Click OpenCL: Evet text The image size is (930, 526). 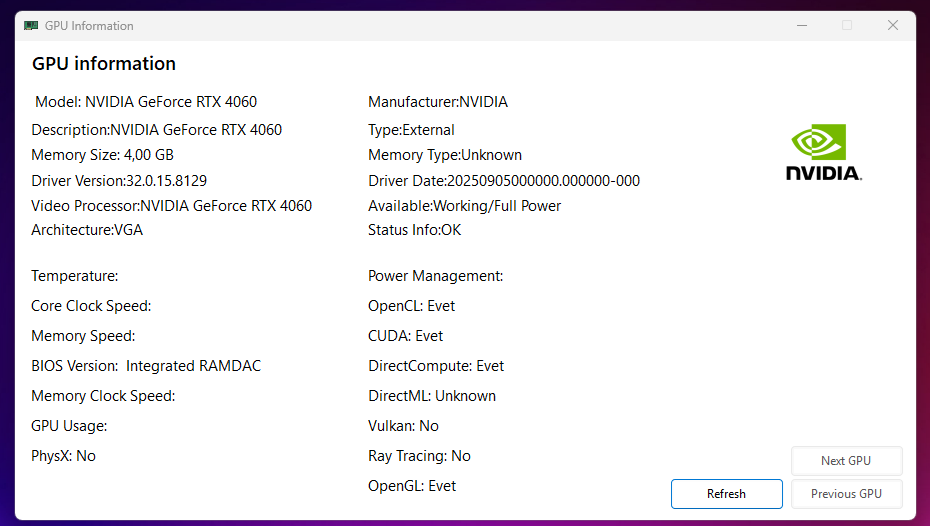point(412,306)
